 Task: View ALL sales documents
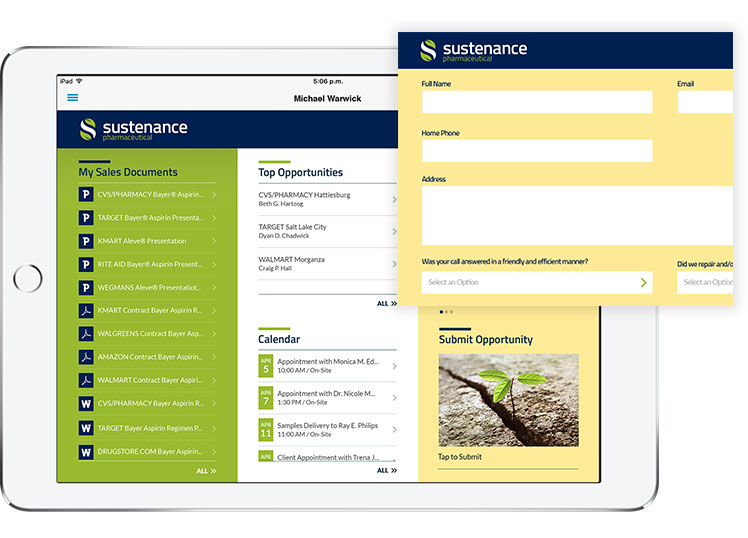pos(206,471)
